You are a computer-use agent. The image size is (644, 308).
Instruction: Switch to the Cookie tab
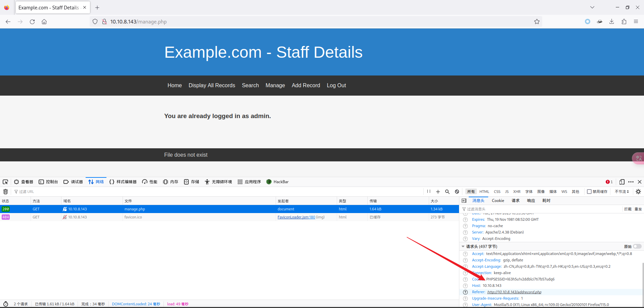point(498,201)
